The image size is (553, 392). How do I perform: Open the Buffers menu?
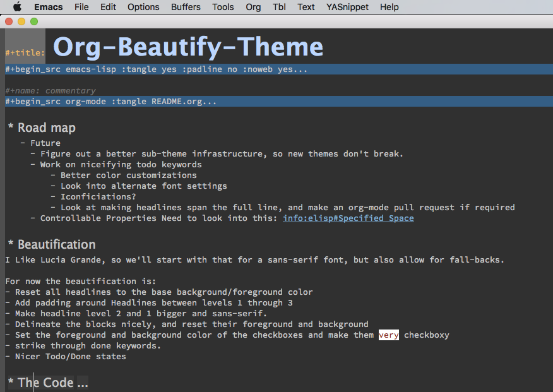point(186,7)
